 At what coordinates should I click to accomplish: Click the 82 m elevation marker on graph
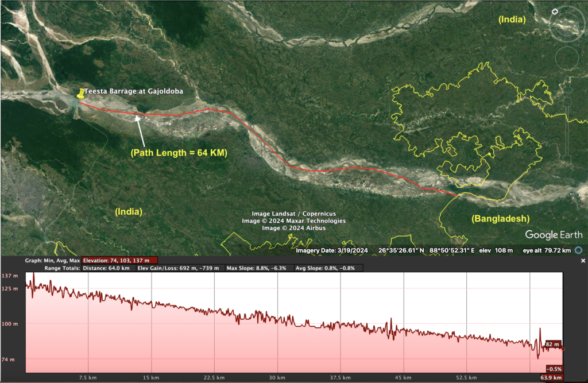click(552, 344)
